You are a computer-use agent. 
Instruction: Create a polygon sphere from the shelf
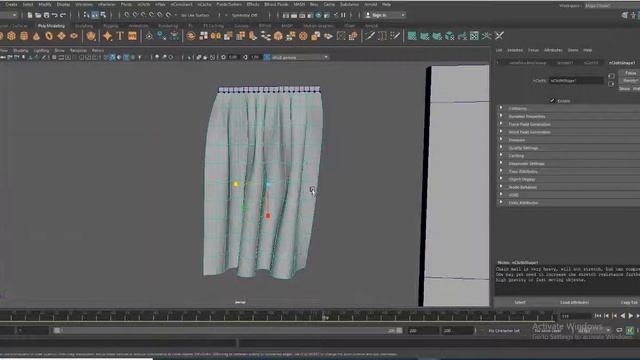coord(1,36)
